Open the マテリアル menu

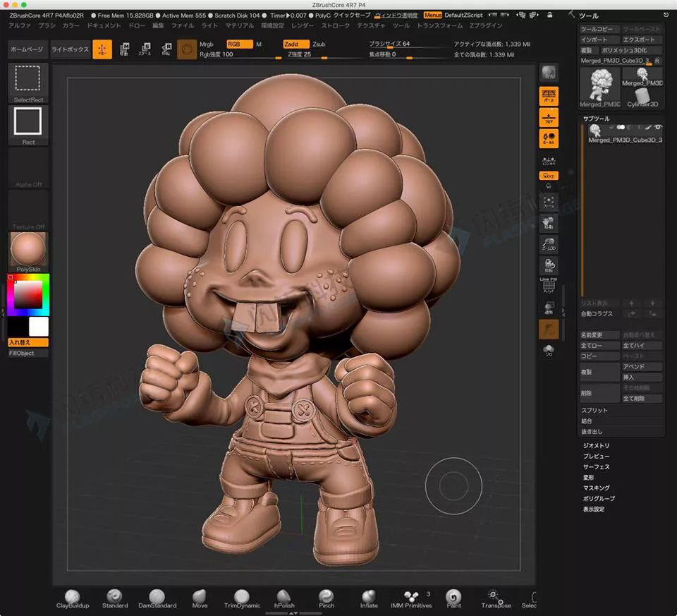(240, 26)
